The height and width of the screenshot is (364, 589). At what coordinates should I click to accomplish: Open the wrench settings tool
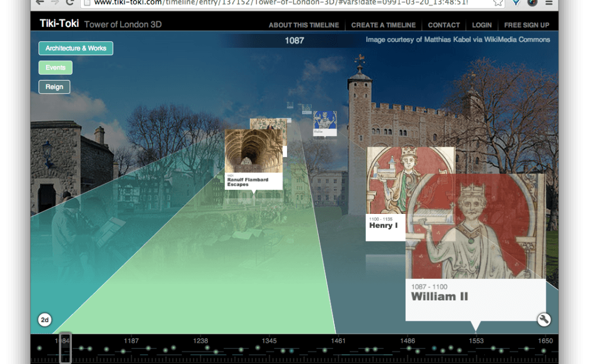pyautogui.click(x=544, y=320)
